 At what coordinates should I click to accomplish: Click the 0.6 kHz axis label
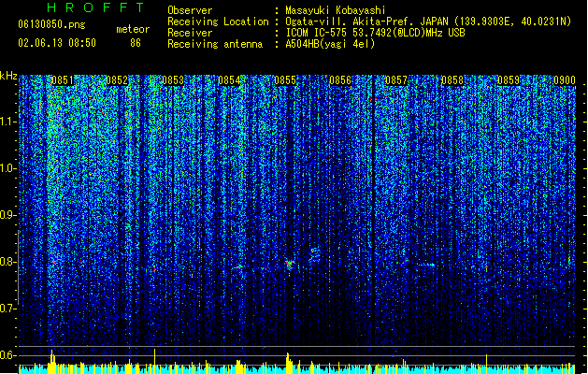(8, 355)
